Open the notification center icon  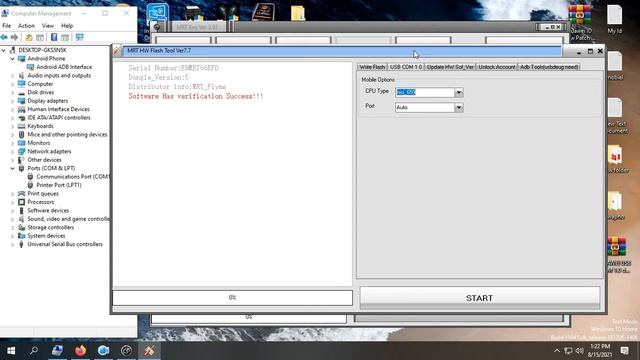[x=624, y=351]
